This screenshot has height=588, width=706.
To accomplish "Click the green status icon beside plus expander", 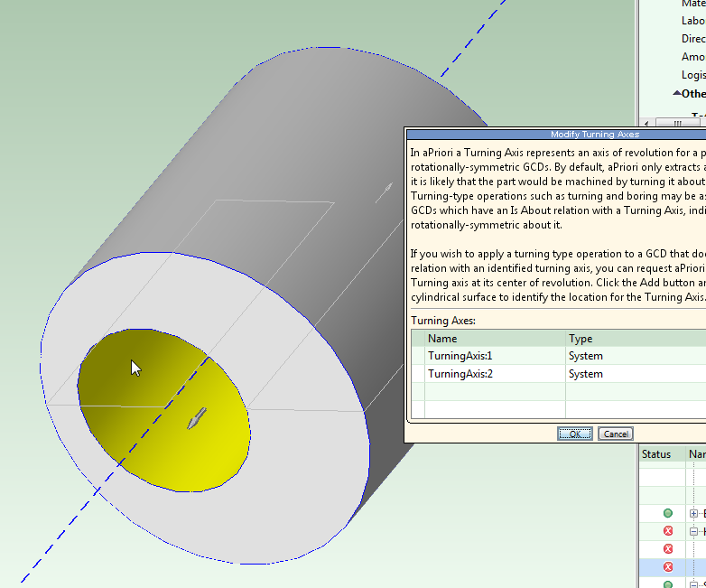I will coord(668,513).
